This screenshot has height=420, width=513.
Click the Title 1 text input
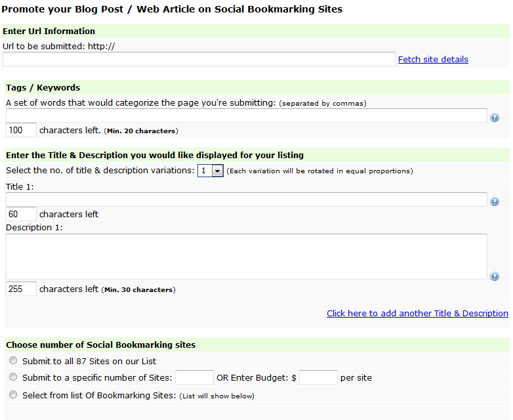tap(247, 199)
